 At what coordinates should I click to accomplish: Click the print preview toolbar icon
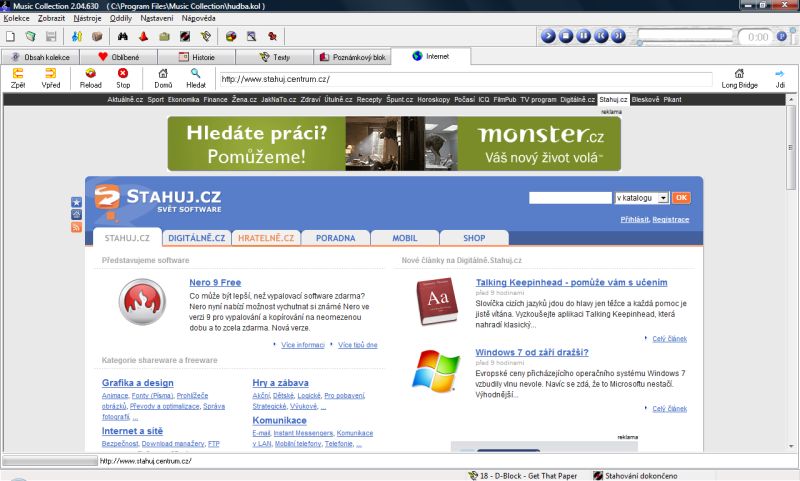252,37
